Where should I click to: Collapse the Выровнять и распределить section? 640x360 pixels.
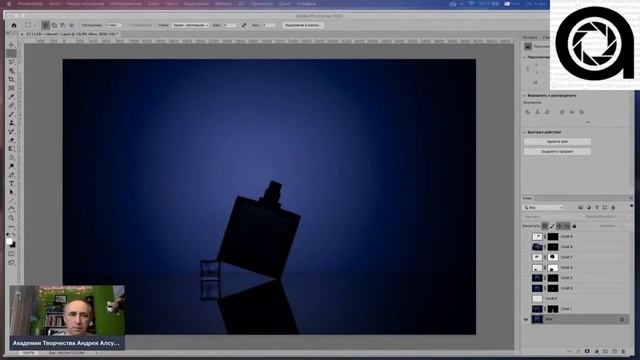coord(524,96)
